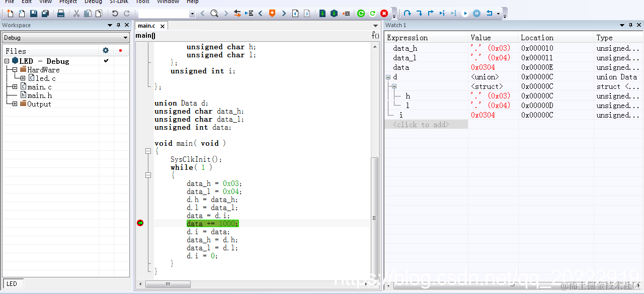Screen dimensions: 644x294
Task: Open the quick search combo box dropdown
Action: 192,14
